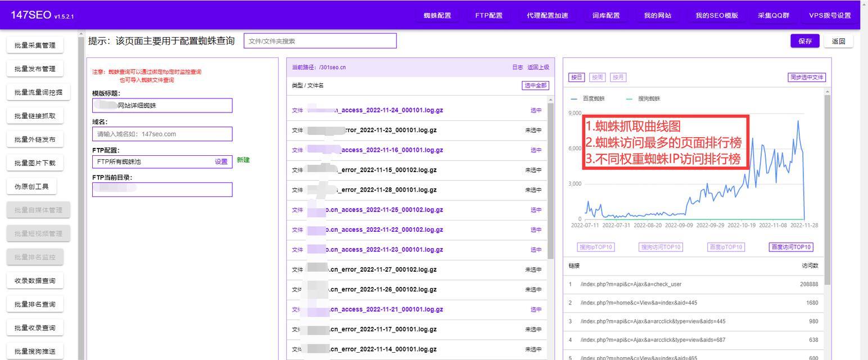The image size is (868, 360).
Task: Click the 返回上级 link
Action: (x=538, y=67)
